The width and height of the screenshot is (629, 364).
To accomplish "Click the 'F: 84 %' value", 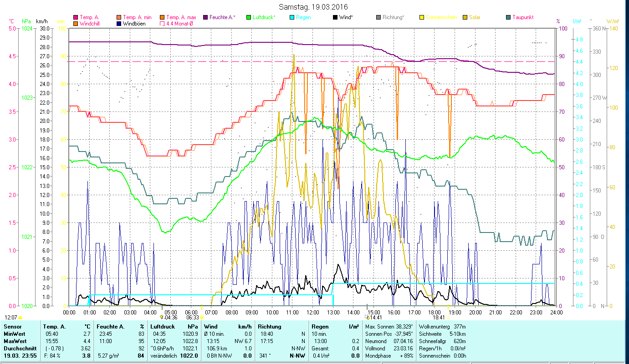I will (52, 356).
